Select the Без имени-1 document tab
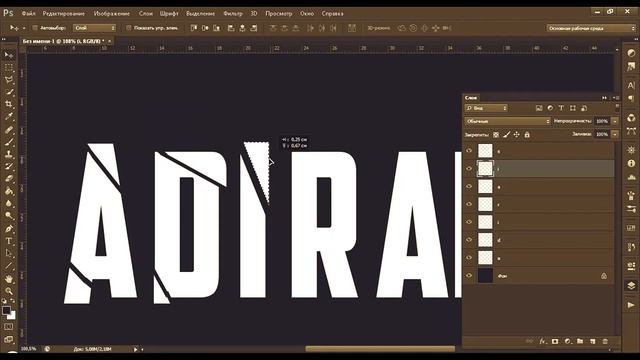640x360 pixels. tap(63, 41)
